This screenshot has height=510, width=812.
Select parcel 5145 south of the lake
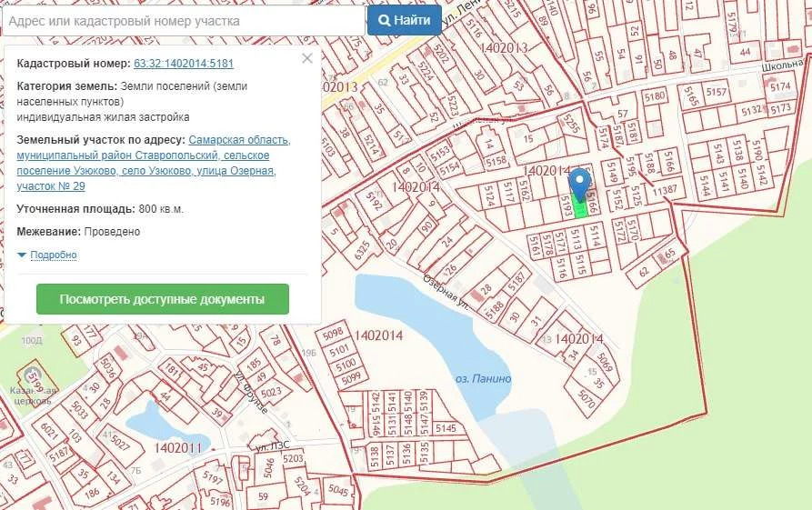446,428
